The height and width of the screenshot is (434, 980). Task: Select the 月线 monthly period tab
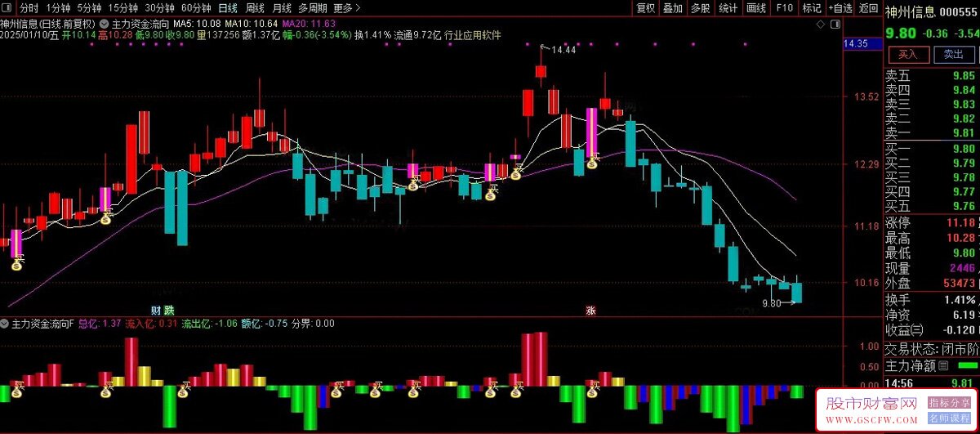coord(283,8)
